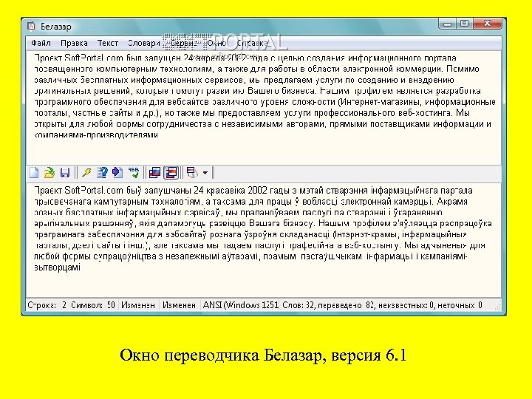
Task: Click the word 'компаниями-производителями' in the source text
Action: point(96,134)
